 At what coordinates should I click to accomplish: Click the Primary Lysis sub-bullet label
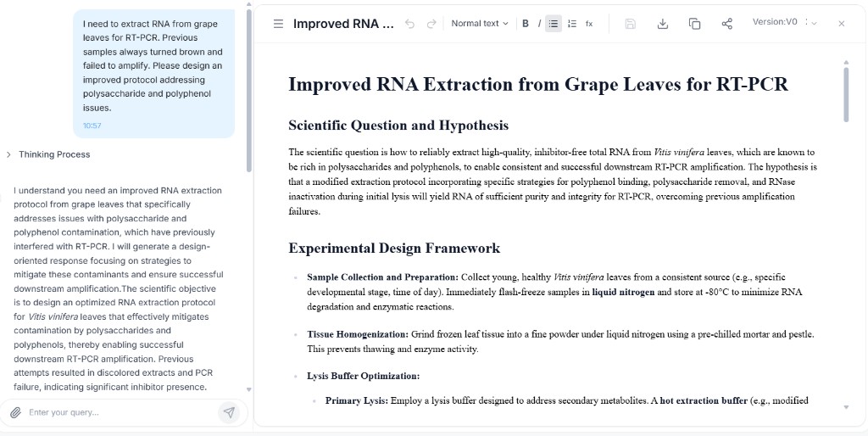pos(357,400)
